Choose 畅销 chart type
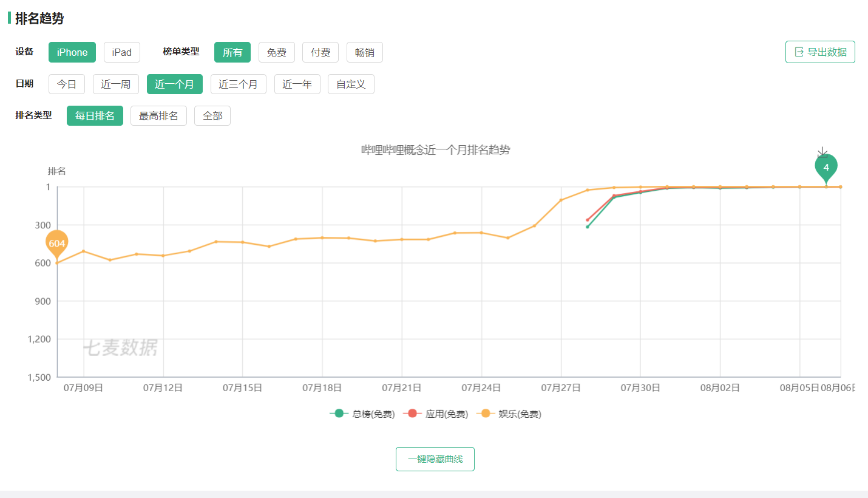Viewport: 868px width, 498px height. [365, 52]
